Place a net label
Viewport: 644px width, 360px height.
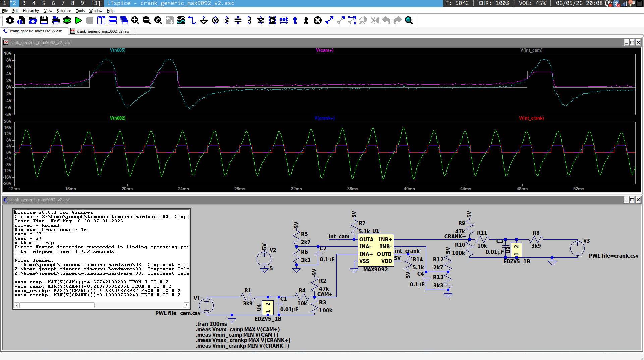coord(284,21)
